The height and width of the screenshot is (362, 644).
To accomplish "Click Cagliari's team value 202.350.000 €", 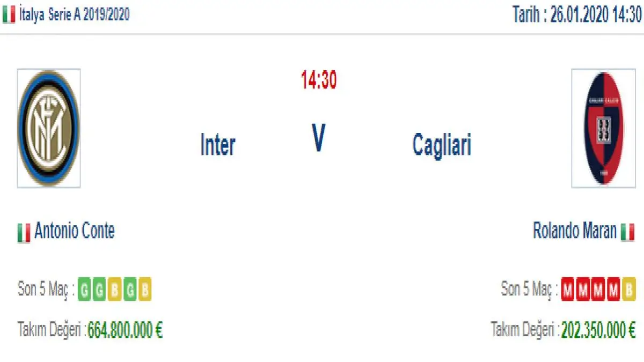I will (598, 330).
